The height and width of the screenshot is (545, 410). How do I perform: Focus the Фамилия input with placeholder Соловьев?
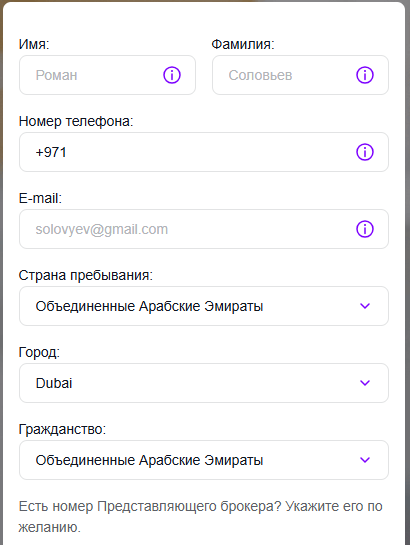click(x=300, y=75)
